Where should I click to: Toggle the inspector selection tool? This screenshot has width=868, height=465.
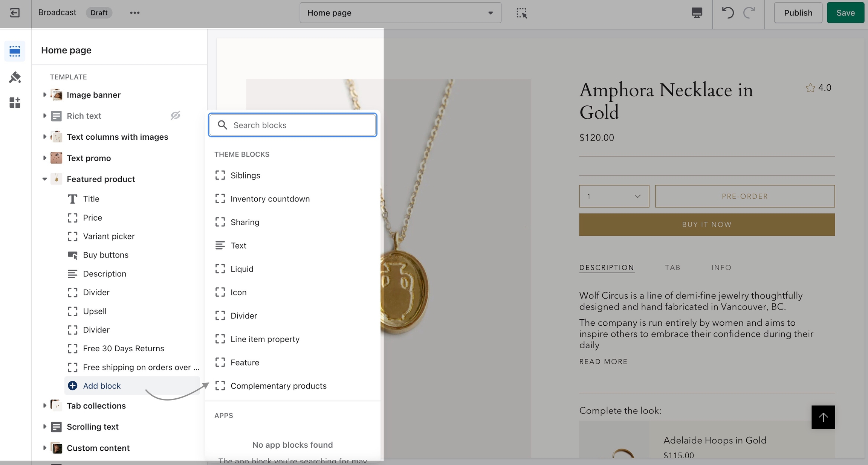coord(521,13)
